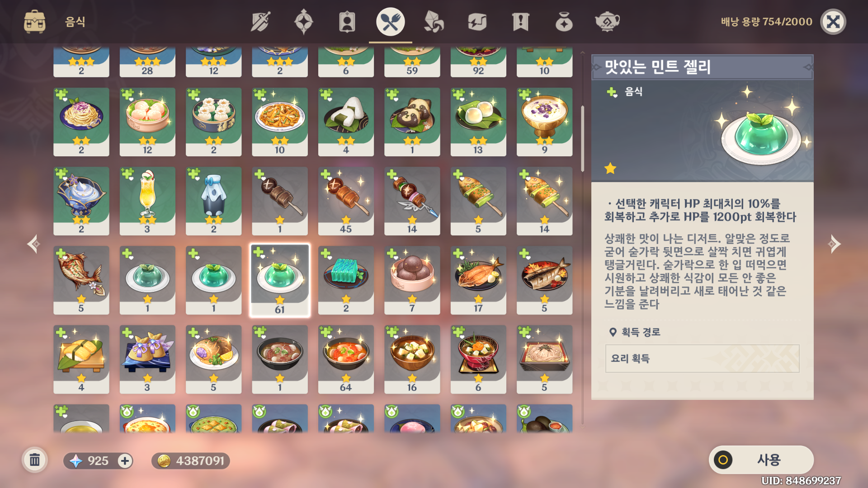This screenshot has width=868, height=488.
Task: Open the Artifacts inventory tab
Action: [303, 22]
